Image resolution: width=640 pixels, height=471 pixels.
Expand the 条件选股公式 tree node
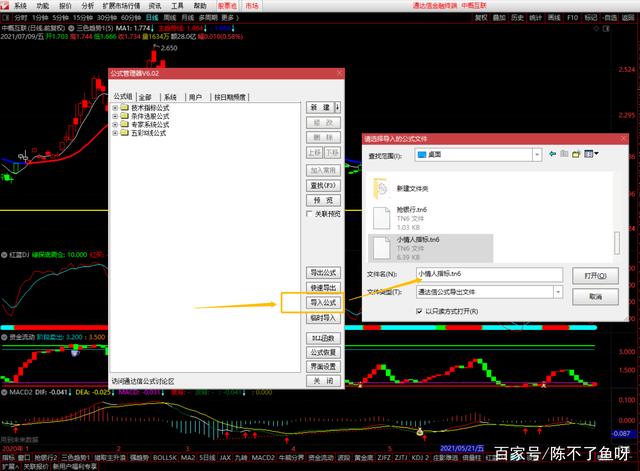pyautogui.click(x=115, y=116)
